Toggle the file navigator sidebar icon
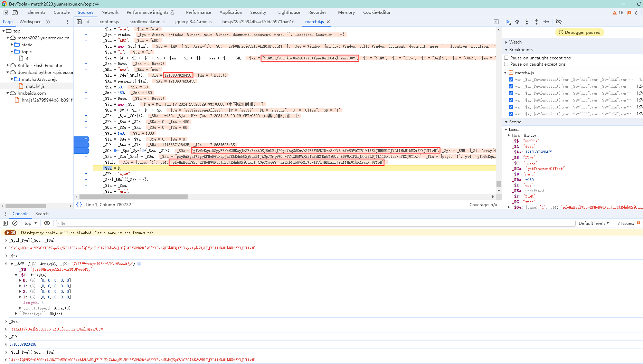Screen dimensions: 643x364 click(x=79, y=22)
